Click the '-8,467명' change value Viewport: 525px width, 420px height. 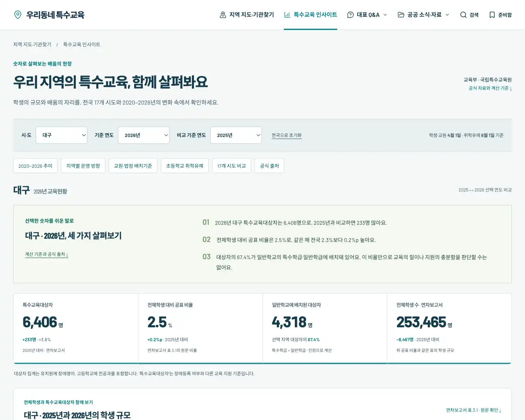405,340
